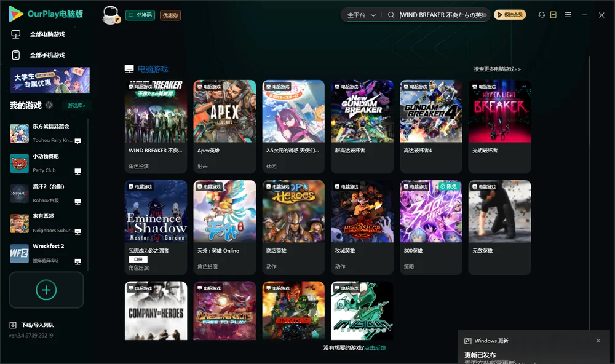This screenshot has width=615, height=364.
Task: Open the 300英雄 game card
Action: (x=431, y=227)
